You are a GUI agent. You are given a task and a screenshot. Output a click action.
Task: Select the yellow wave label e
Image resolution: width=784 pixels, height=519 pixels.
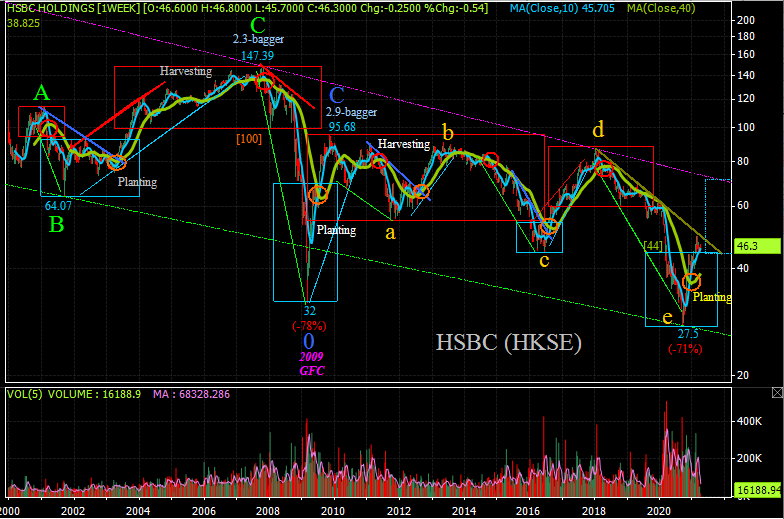tap(667, 317)
